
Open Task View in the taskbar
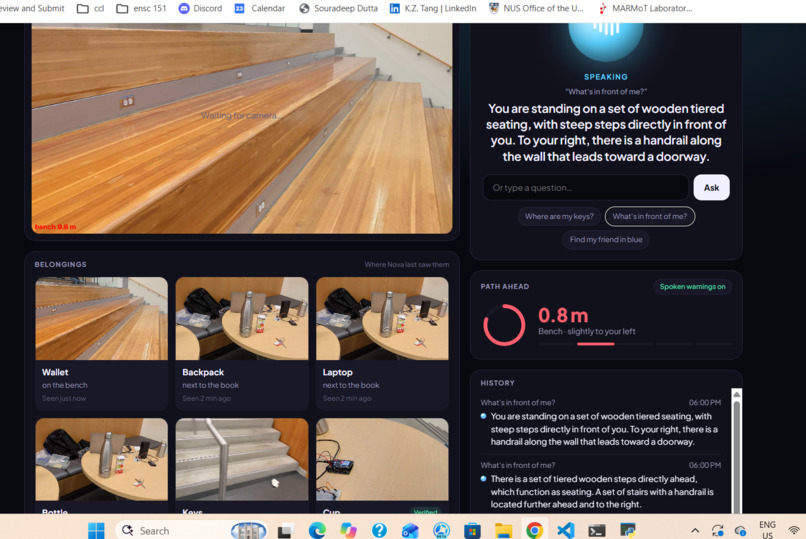click(285, 530)
